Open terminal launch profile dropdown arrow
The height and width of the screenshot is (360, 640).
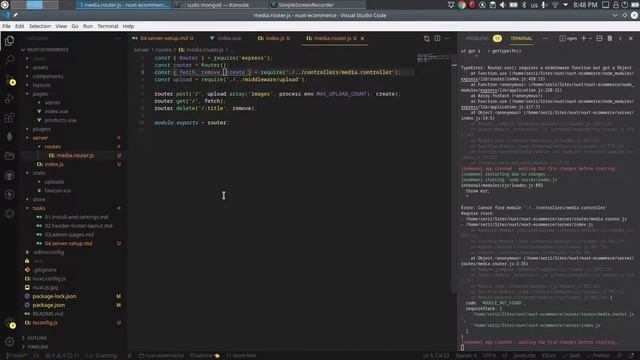click(x=591, y=38)
